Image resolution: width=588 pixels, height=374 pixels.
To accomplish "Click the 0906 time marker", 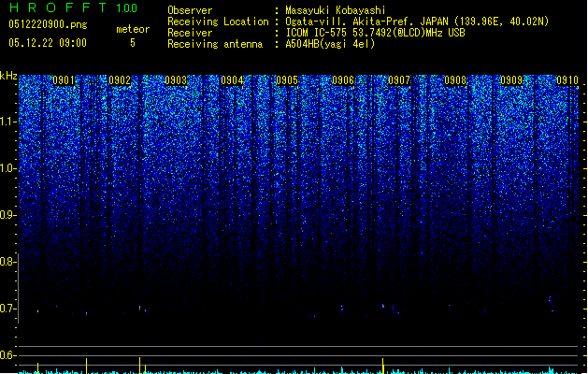I will click(343, 80).
